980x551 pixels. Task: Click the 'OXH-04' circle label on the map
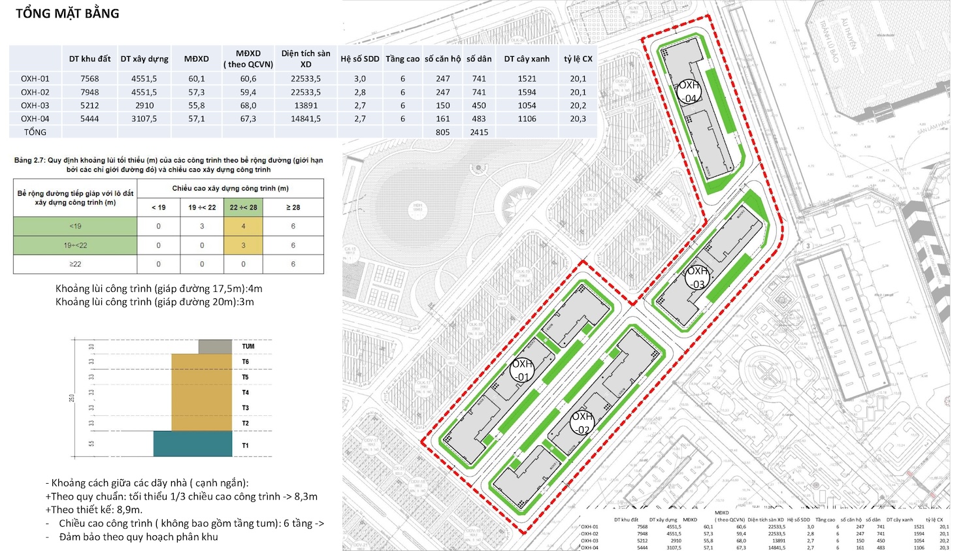point(689,92)
